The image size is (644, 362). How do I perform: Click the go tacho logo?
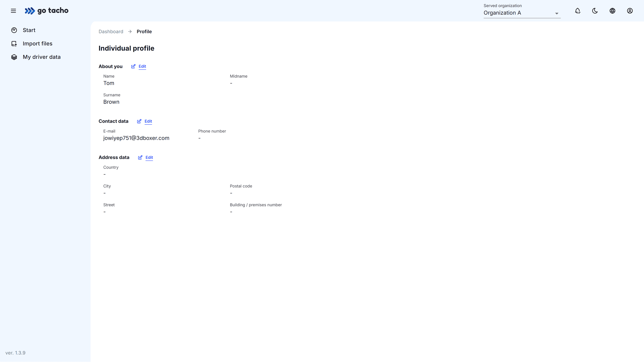(46, 11)
